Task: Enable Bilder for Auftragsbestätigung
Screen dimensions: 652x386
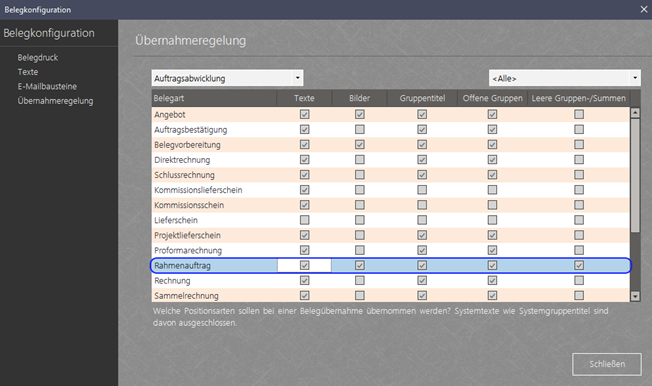Action: [360, 129]
